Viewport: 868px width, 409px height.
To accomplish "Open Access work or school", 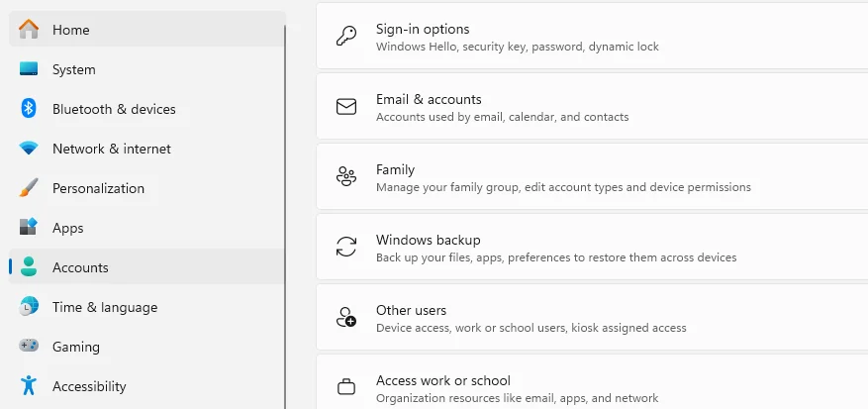I will pos(592,382).
